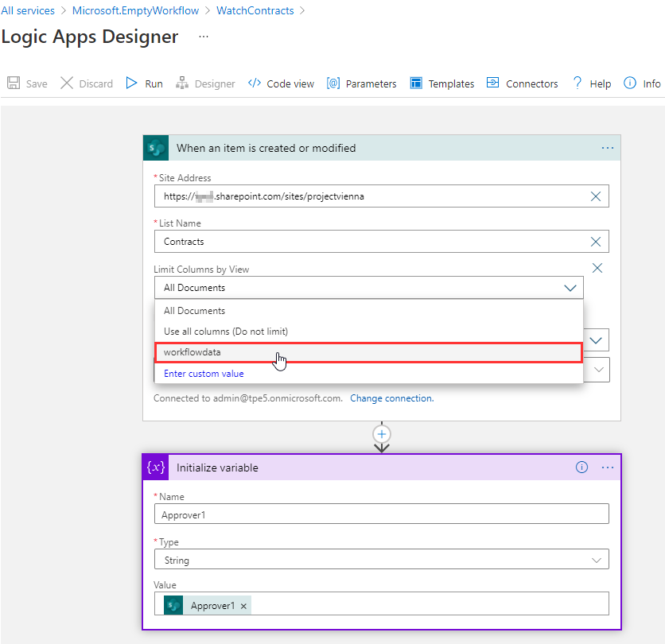The width and height of the screenshot is (665, 644).
Task: Open the Connectors toolbar item
Action: point(522,83)
